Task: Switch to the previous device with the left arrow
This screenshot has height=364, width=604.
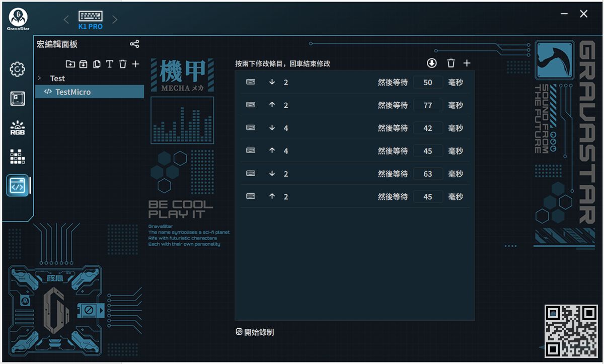Action: (66, 20)
